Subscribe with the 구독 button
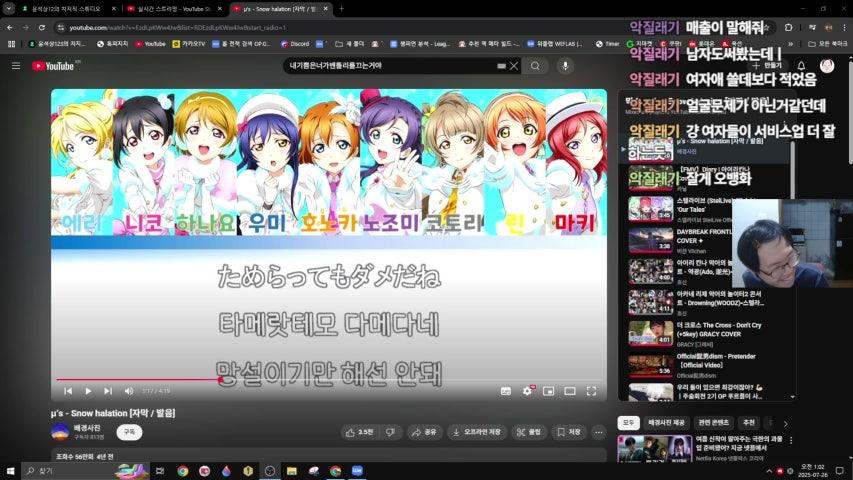This screenshot has height=480, width=853. pos(129,432)
